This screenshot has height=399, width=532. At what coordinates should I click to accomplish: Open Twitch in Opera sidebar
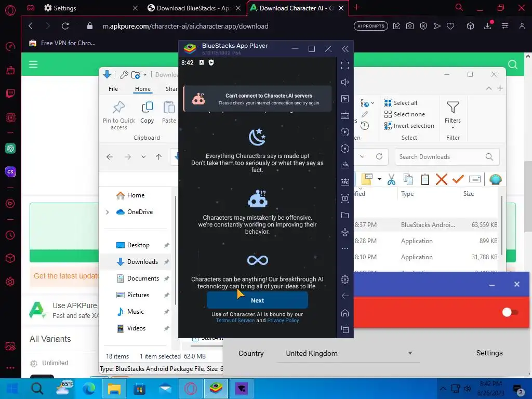click(10, 94)
